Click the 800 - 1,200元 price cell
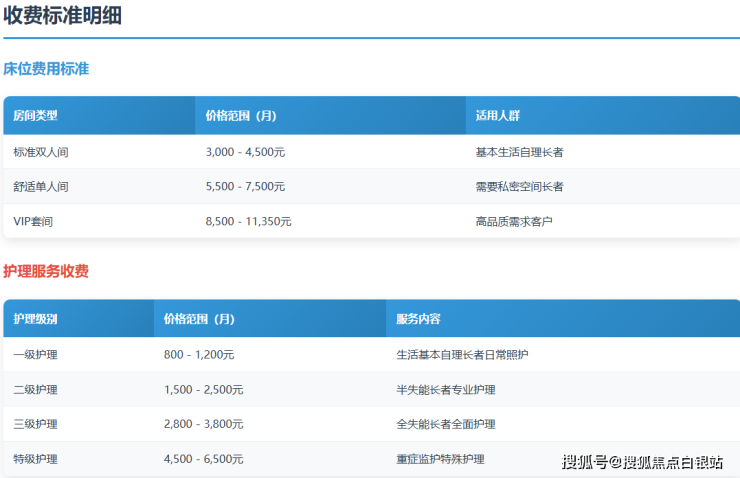 tap(199, 355)
